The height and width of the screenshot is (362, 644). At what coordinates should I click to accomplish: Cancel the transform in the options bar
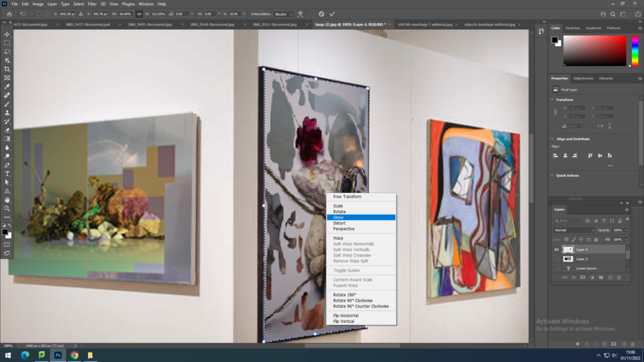(321, 14)
